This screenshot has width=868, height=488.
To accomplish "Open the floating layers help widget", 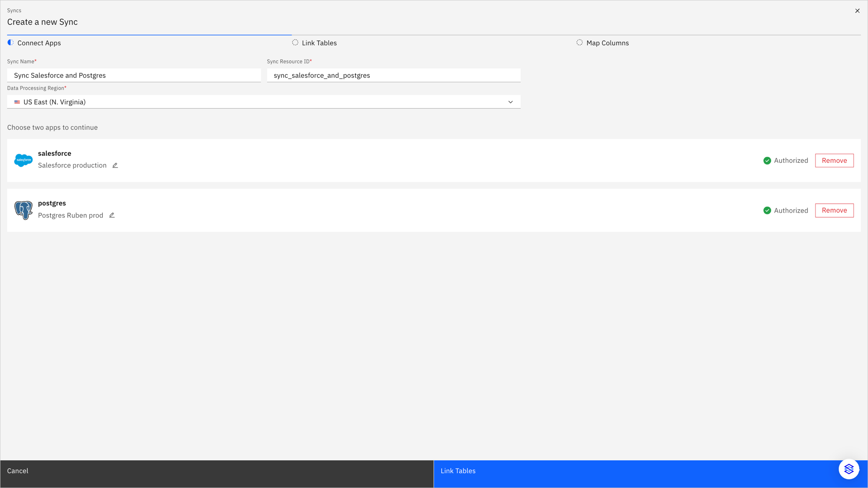I will (x=849, y=469).
